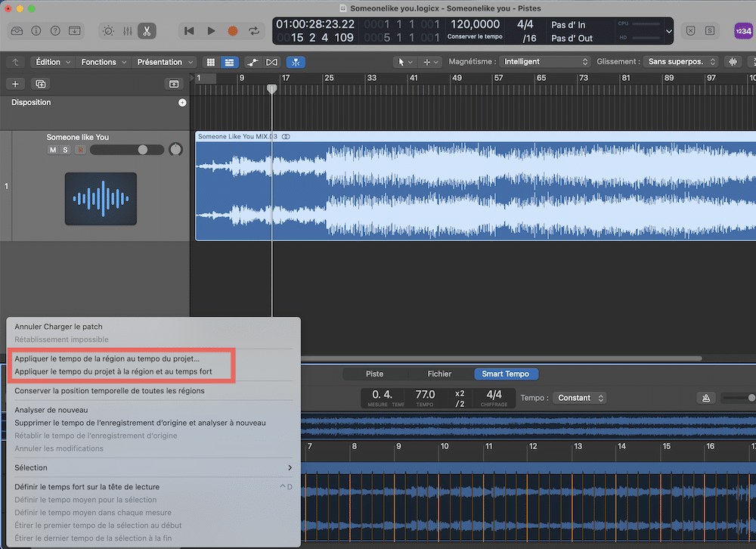Toggle the blue Catch playhead button
Image resolution: width=756 pixels, height=549 pixels.
click(x=296, y=62)
